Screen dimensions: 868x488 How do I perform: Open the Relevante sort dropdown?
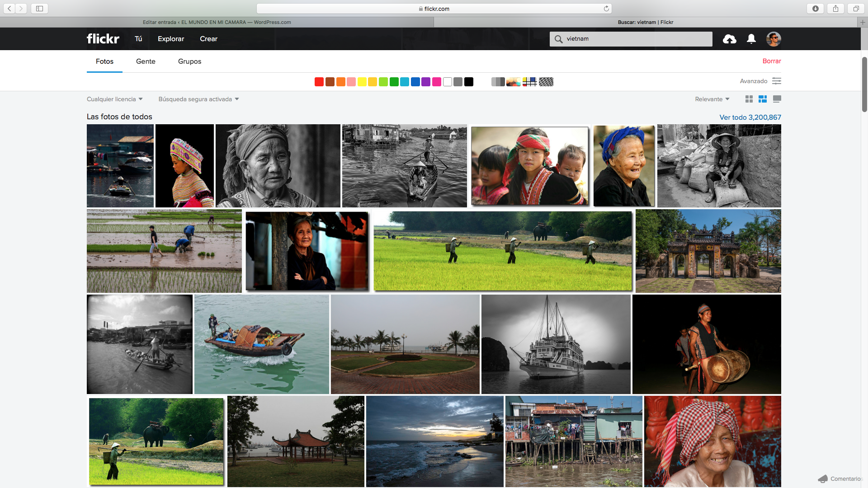(712, 99)
